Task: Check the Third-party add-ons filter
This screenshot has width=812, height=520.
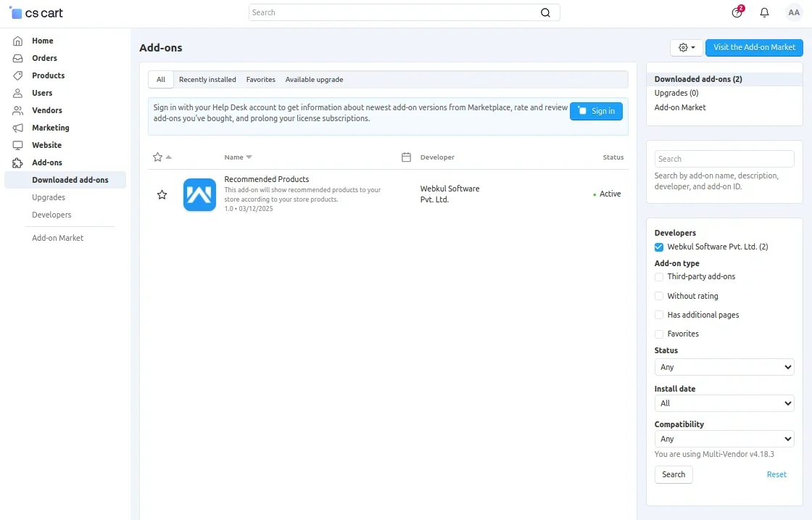Action: 658,276
